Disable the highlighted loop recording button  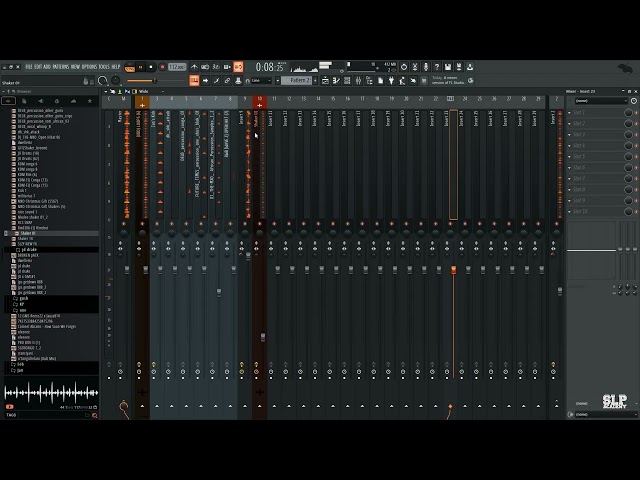(238, 67)
